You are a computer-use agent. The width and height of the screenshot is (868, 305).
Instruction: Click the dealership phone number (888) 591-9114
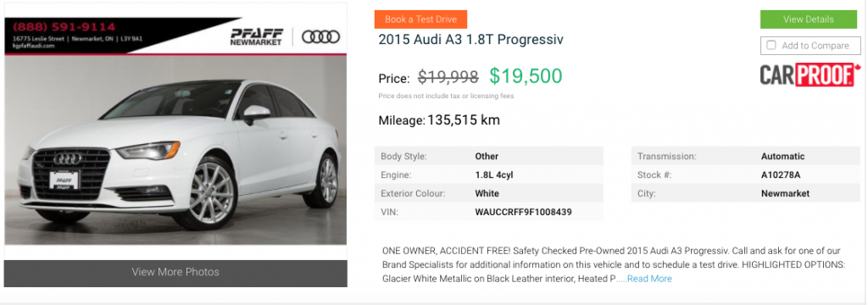(x=64, y=26)
